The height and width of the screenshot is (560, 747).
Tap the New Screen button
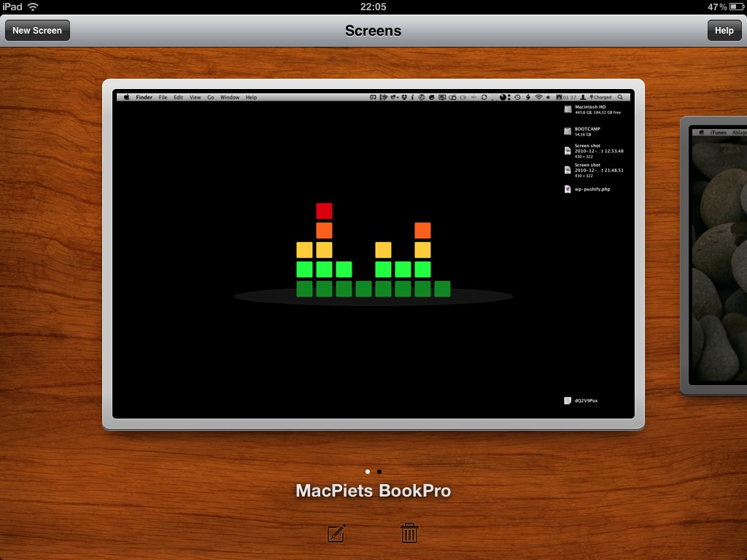(x=37, y=31)
